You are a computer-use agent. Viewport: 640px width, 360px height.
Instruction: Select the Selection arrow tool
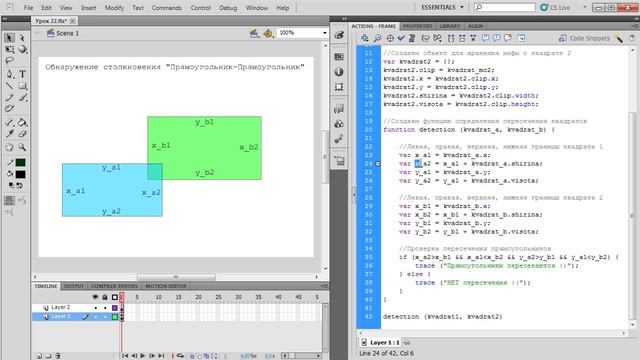[x=9, y=38]
